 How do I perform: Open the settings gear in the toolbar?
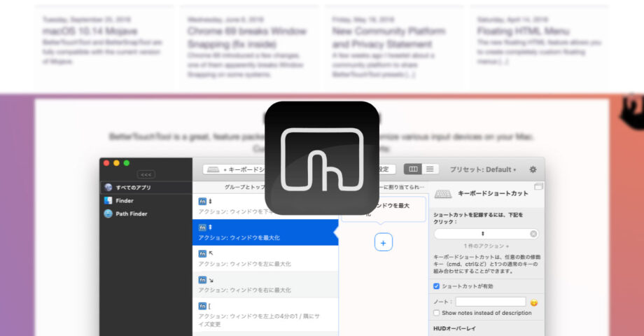tap(533, 169)
